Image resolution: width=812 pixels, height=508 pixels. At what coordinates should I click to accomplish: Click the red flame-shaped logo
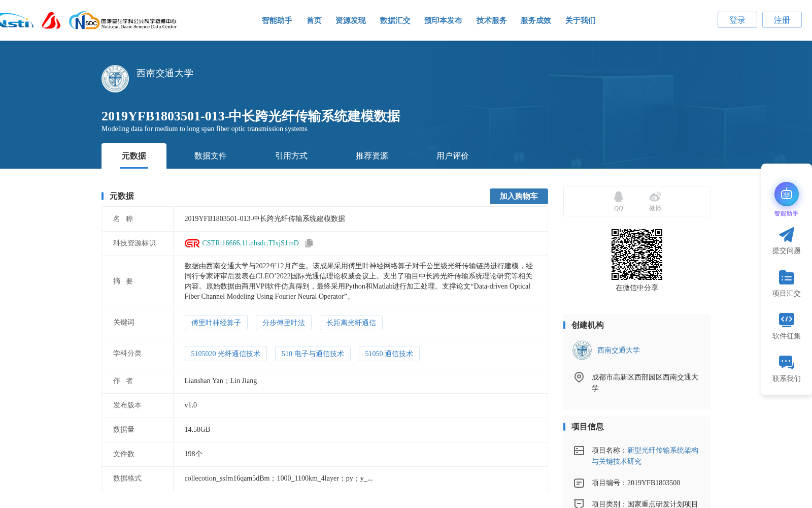51,20
